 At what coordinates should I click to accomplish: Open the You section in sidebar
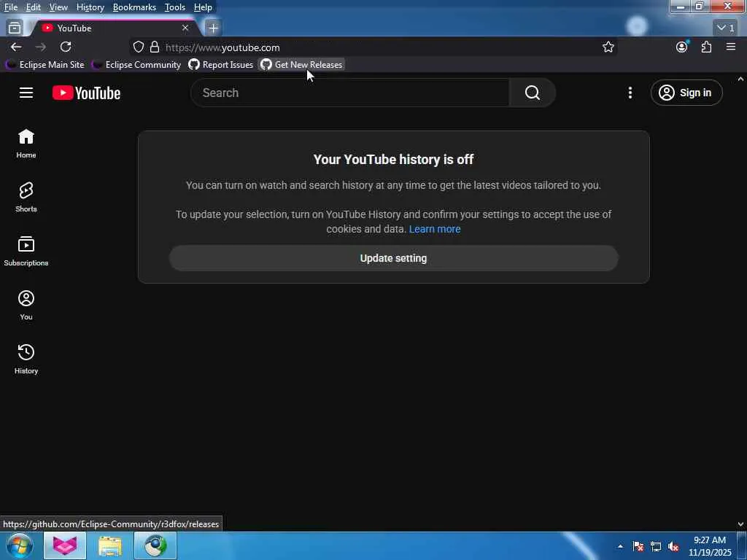26,306
